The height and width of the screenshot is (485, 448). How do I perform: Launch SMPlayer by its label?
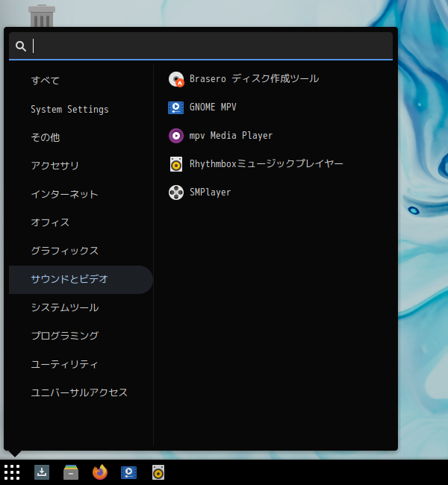pyautogui.click(x=211, y=193)
